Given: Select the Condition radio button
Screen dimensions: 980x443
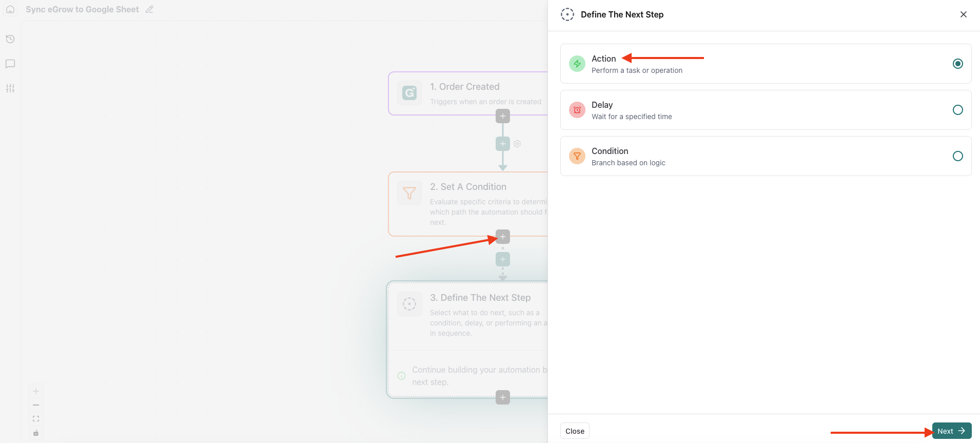Looking at the screenshot, I should [957, 156].
